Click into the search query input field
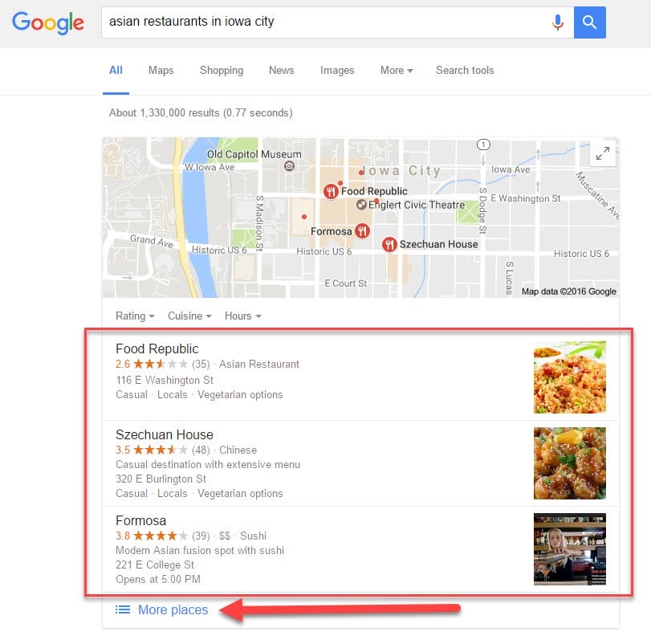 pos(323,22)
